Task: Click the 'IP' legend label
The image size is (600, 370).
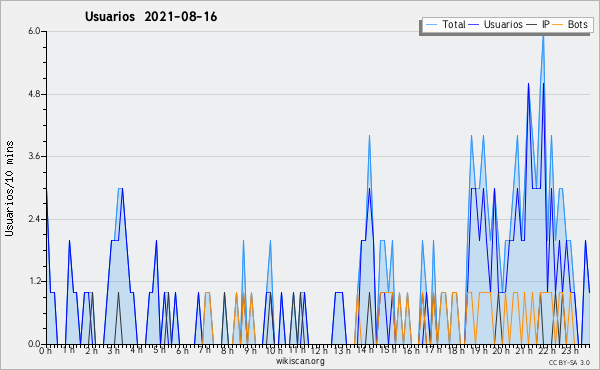Action: [546, 24]
